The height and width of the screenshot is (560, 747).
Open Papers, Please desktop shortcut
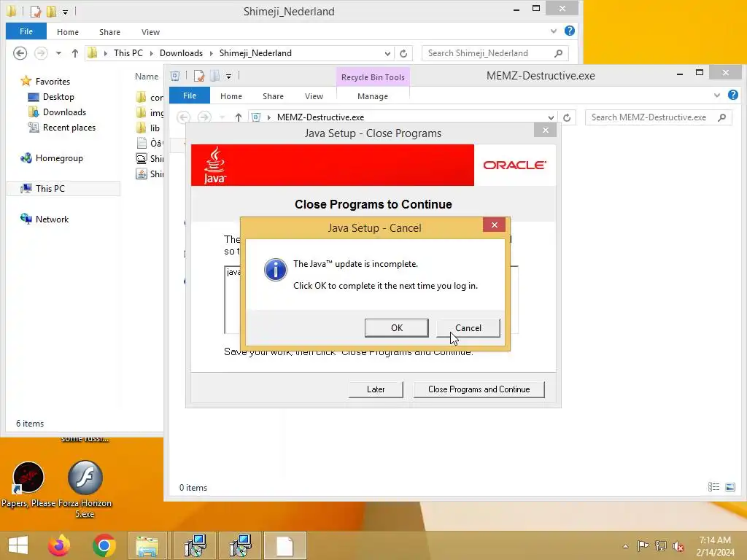click(x=28, y=484)
